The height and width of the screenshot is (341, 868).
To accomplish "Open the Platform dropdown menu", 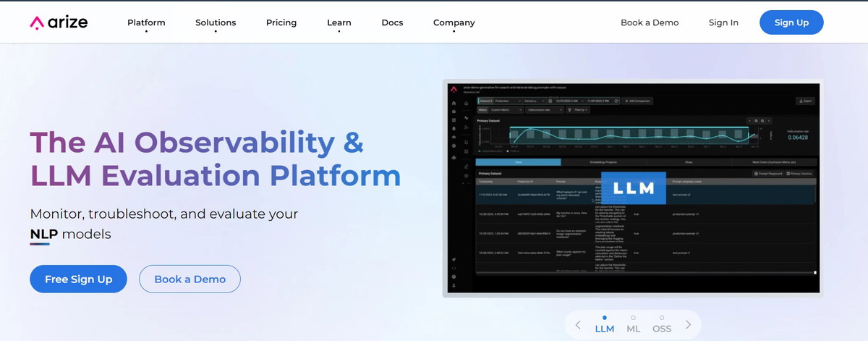I will (x=146, y=22).
